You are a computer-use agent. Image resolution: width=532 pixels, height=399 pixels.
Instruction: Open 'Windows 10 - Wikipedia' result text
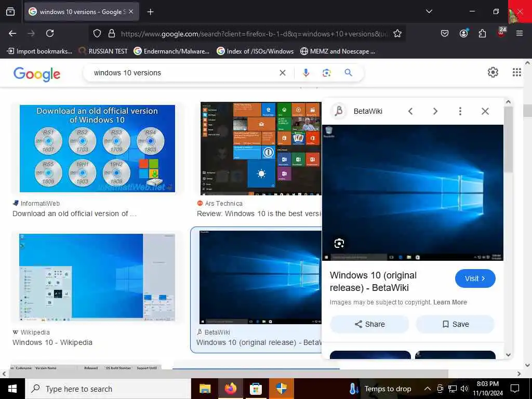(x=52, y=342)
